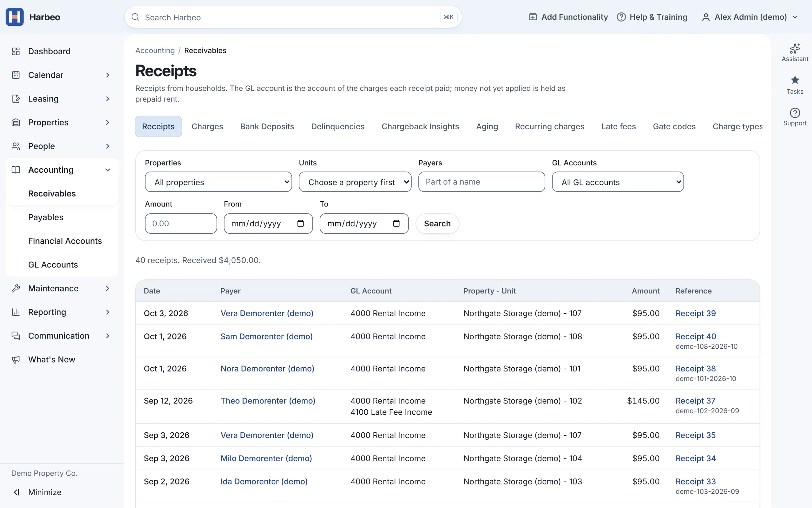Screen dimensions: 812x508
Task: Click the People icon in sidebar
Action: 16,146
